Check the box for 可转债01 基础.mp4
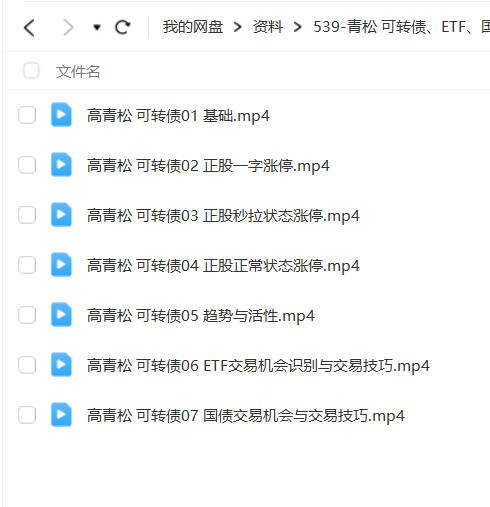Viewport: 490px width, 507px height. (x=27, y=115)
